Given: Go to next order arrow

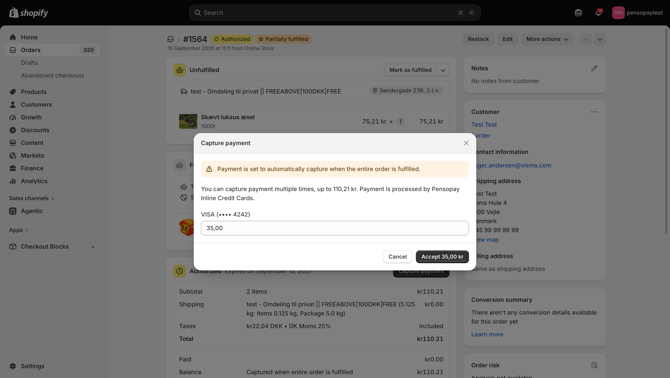Looking at the screenshot, I should (600, 39).
